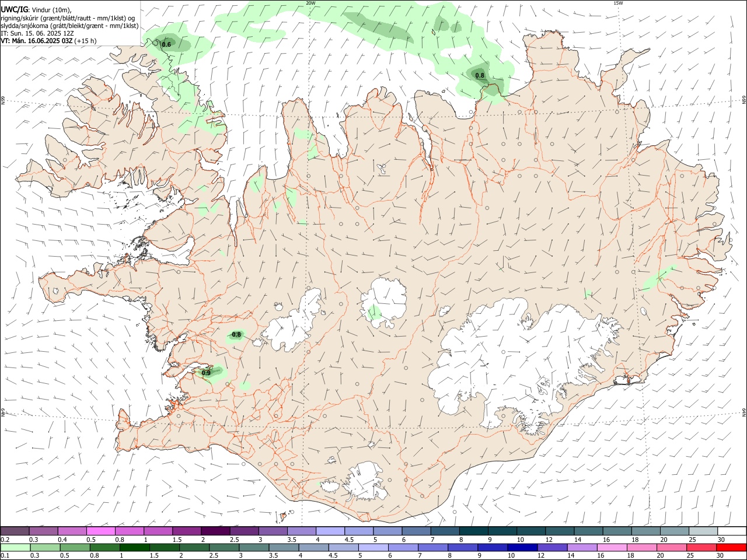
Task: Pick the green 2 swatch in rain scale
Action: pyautogui.click(x=195, y=547)
